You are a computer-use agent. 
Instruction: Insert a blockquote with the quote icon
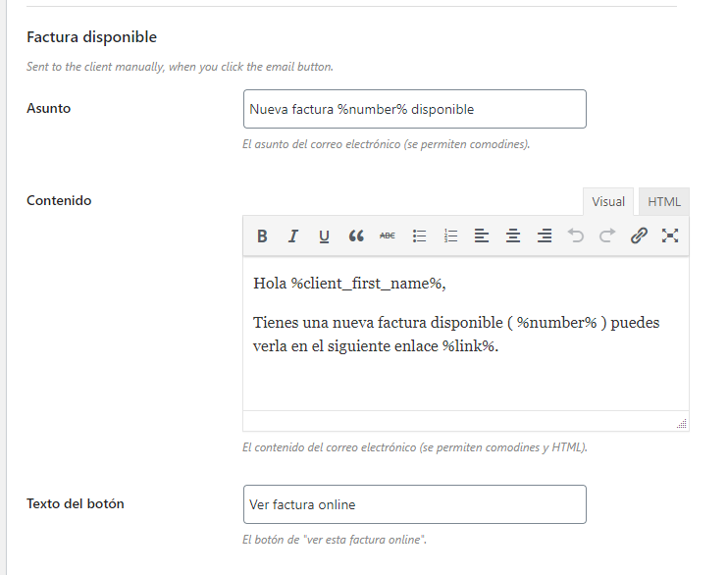(x=356, y=235)
